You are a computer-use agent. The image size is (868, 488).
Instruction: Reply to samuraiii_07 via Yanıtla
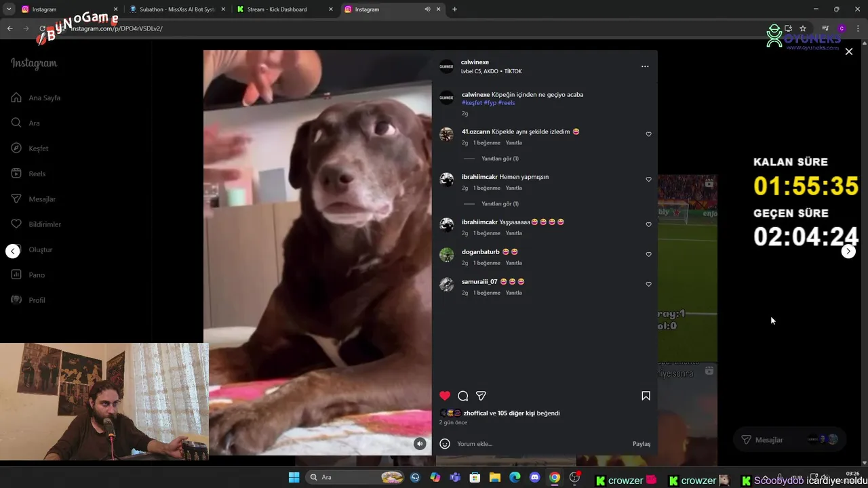[514, 293]
